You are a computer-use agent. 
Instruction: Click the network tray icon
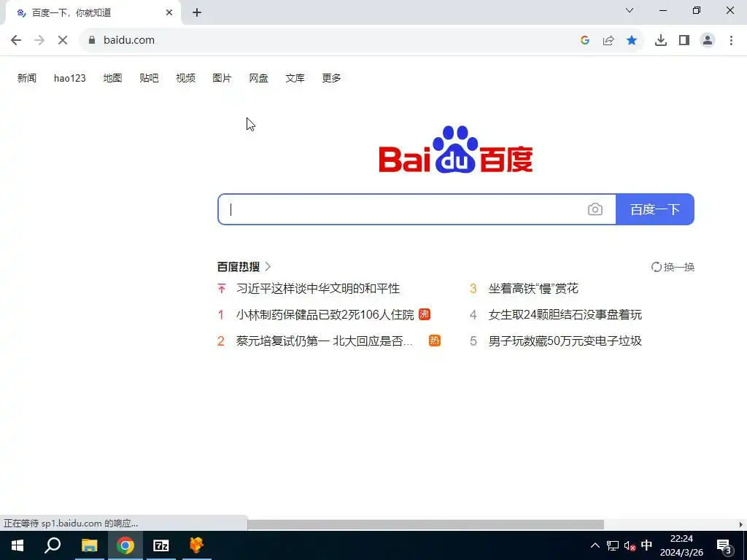(613, 545)
